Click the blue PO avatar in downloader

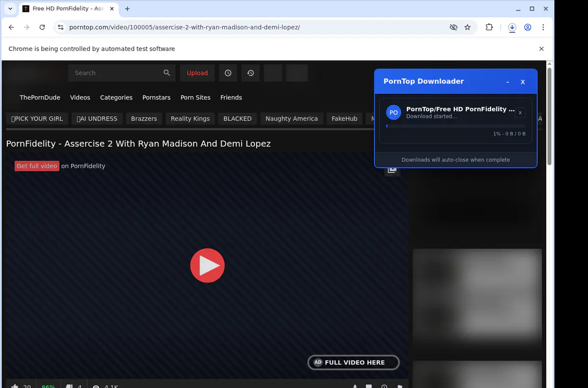pyautogui.click(x=393, y=112)
